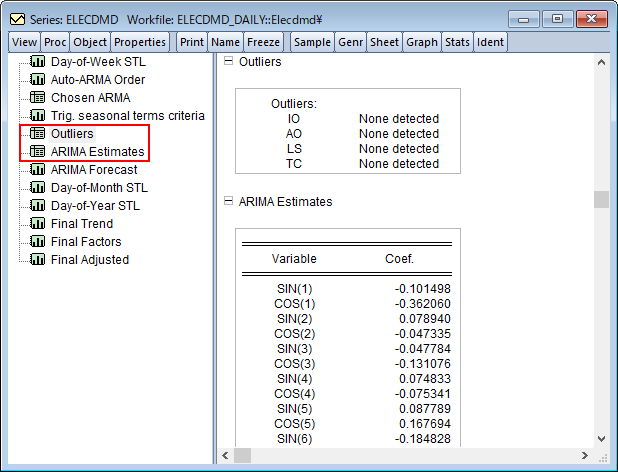618x472 pixels.
Task: Click the Freeze button
Action: pos(263,42)
